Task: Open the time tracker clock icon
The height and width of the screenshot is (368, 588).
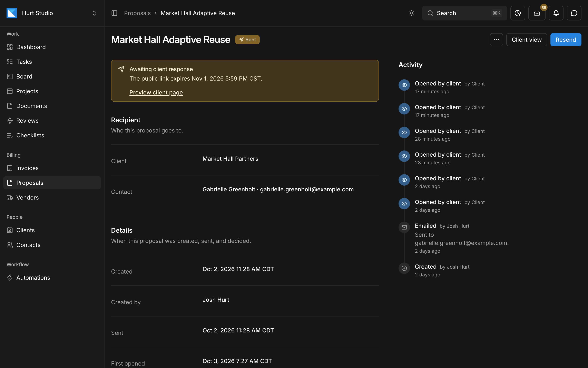Action: pyautogui.click(x=518, y=13)
